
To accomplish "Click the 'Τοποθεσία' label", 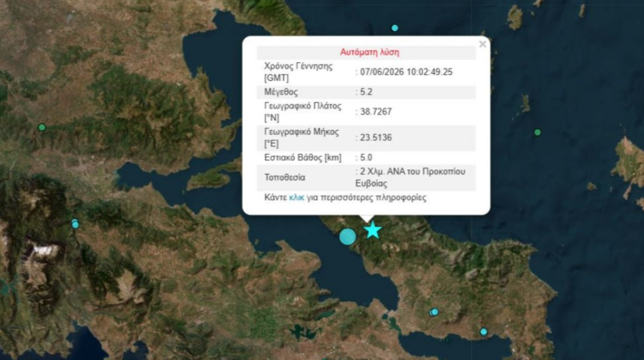I will click(x=285, y=178).
